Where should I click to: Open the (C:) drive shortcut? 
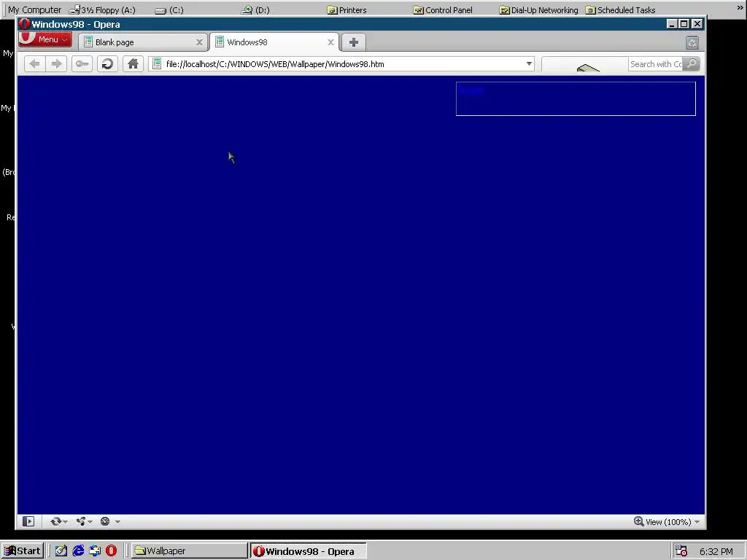[x=169, y=10]
